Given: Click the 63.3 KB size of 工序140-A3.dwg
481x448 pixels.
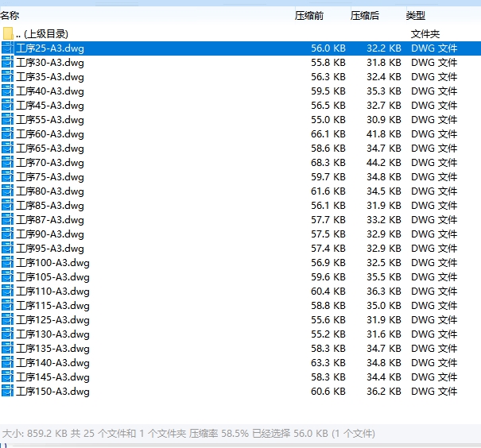Looking at the screenshot, I should pyautogui.click(x=328, y=363).
